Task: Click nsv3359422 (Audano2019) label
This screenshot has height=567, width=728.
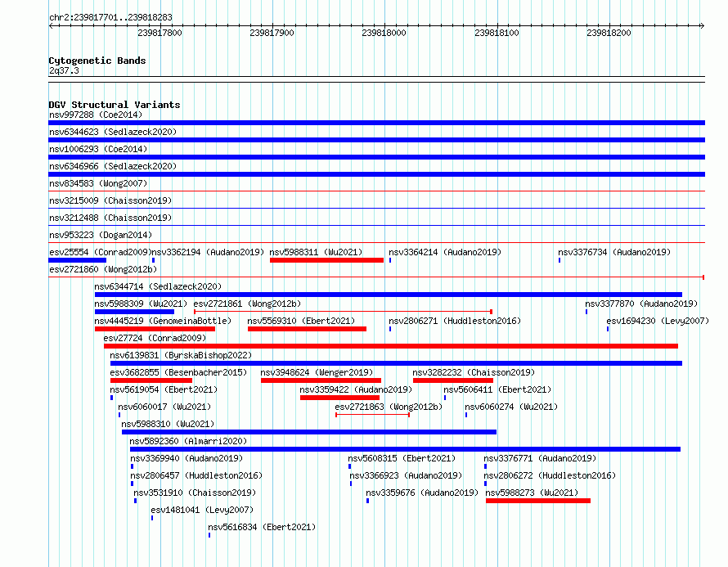Action: [x=356, y=389]
